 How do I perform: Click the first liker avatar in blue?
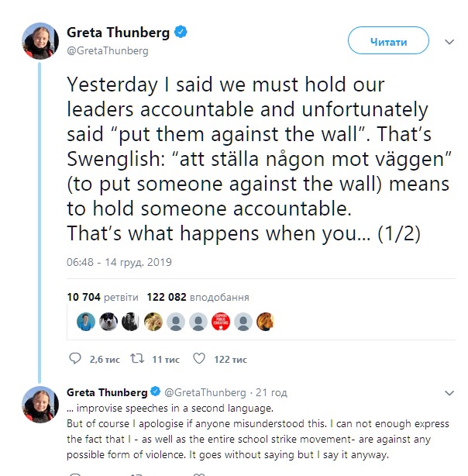click(85, 322)
